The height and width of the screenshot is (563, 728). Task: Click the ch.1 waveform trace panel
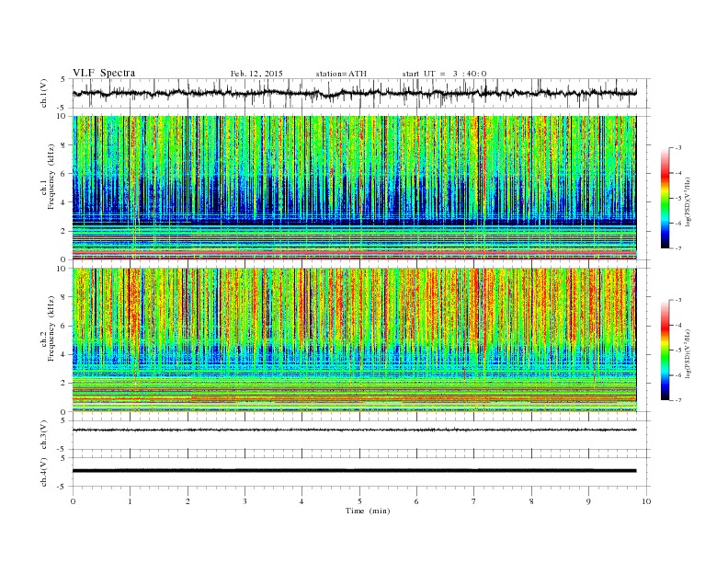coord(361,93)
